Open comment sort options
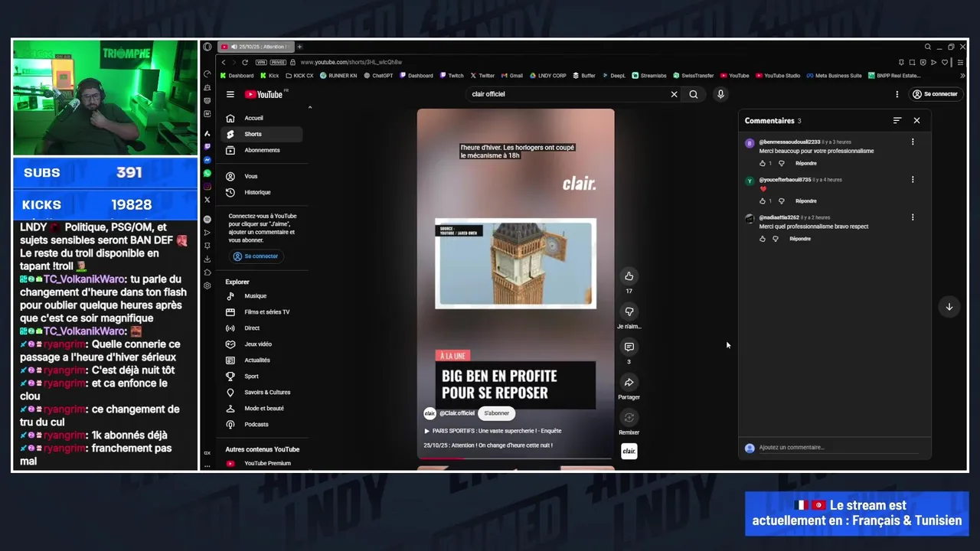Viewport: 980px width, 551px height. pos(897,120)
